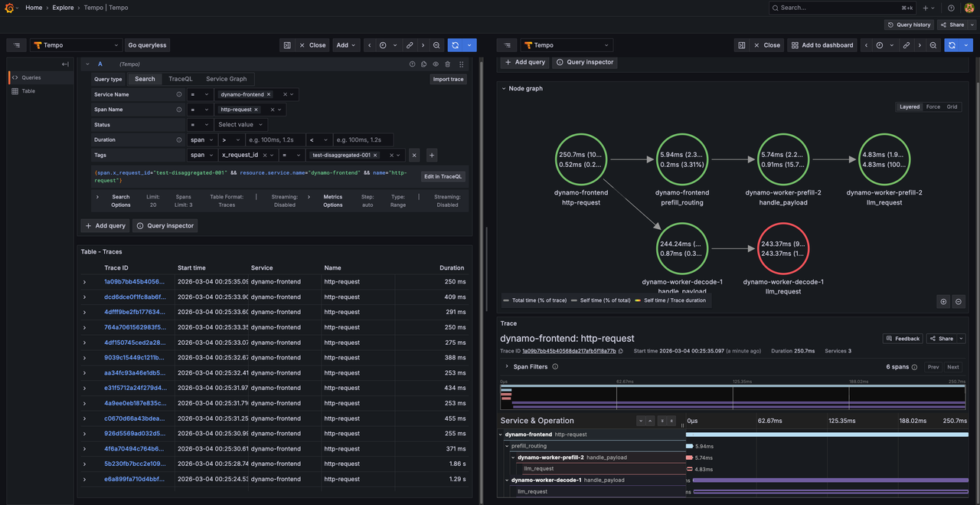980x505 pixels.
Task: Duplicate query A with the copy icon
Action: tap(424, 64)
